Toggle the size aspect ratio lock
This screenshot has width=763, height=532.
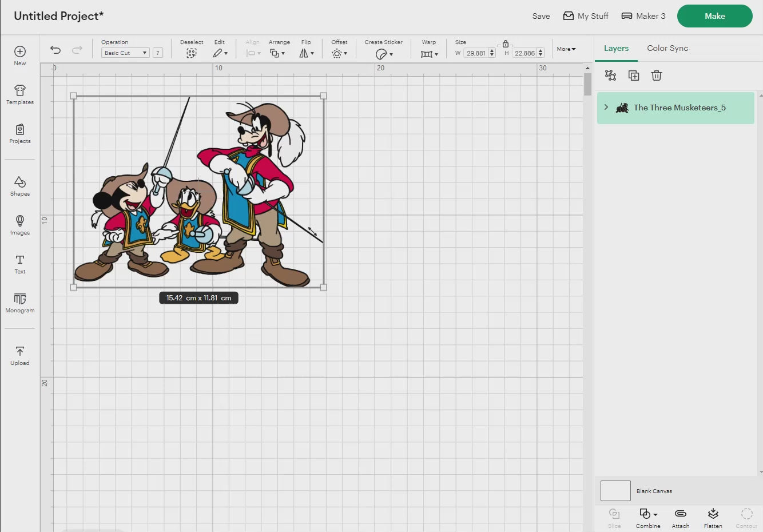tap(506, 44)
